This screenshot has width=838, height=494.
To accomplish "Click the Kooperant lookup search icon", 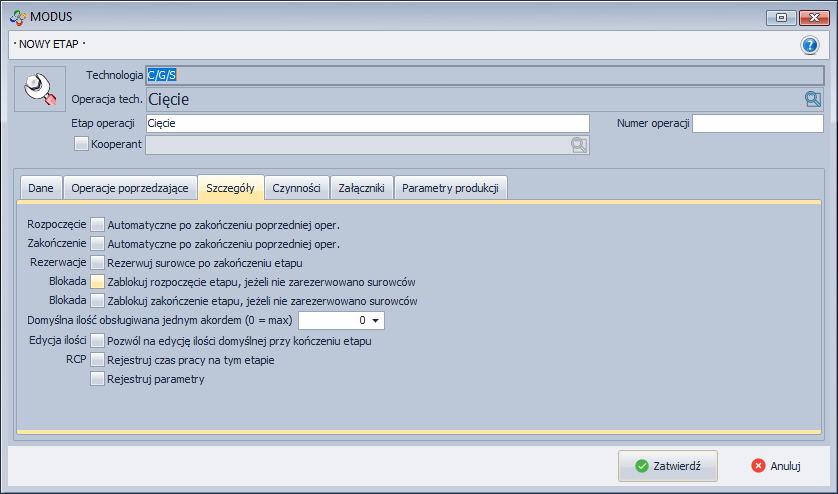I will (579, 145).
